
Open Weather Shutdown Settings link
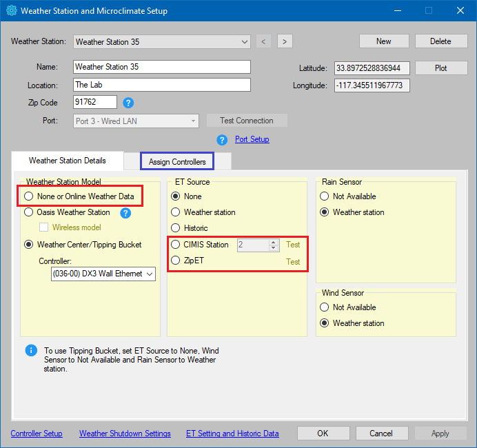[125, 434]
